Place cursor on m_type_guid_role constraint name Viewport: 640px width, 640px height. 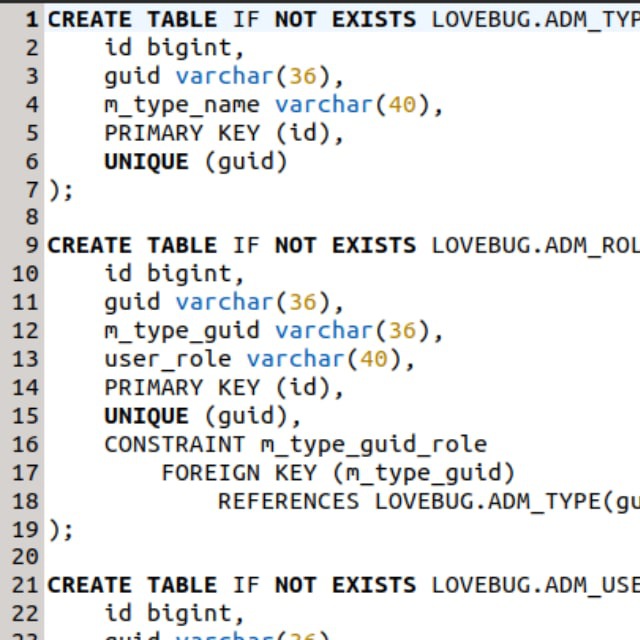[x=374, y=445]
